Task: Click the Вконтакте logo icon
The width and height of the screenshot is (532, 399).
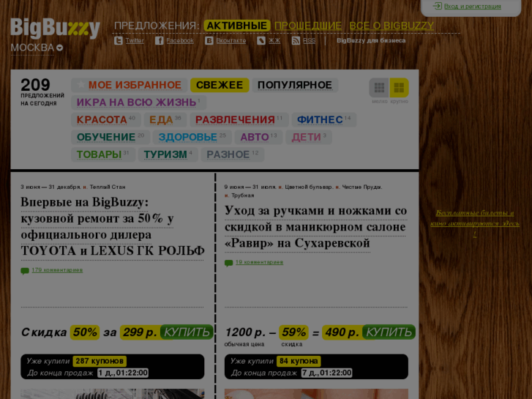Action: tap(209, 41)
